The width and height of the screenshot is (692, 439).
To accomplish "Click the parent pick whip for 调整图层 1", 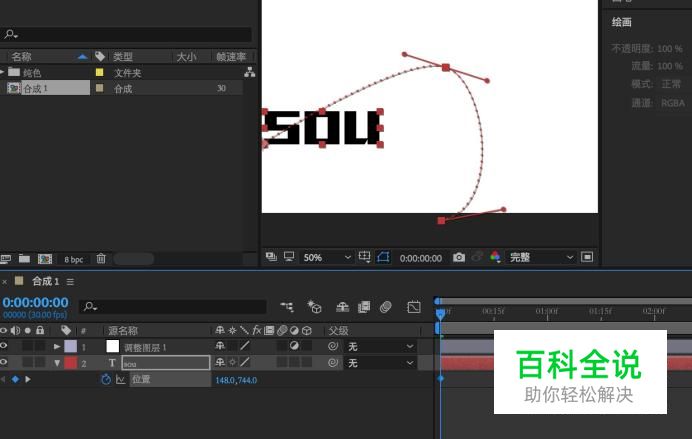I will click(333, 346).
